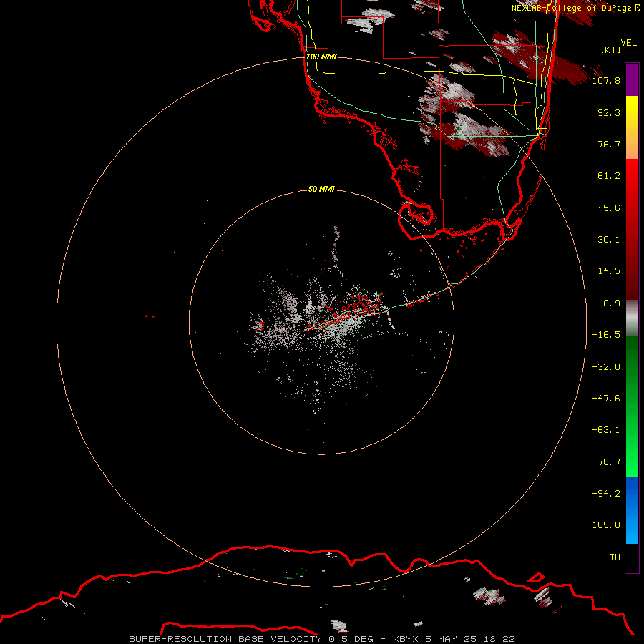Screen dimensions: 644x644
Task: Click the 76.7 legend value
Action: 609,144
